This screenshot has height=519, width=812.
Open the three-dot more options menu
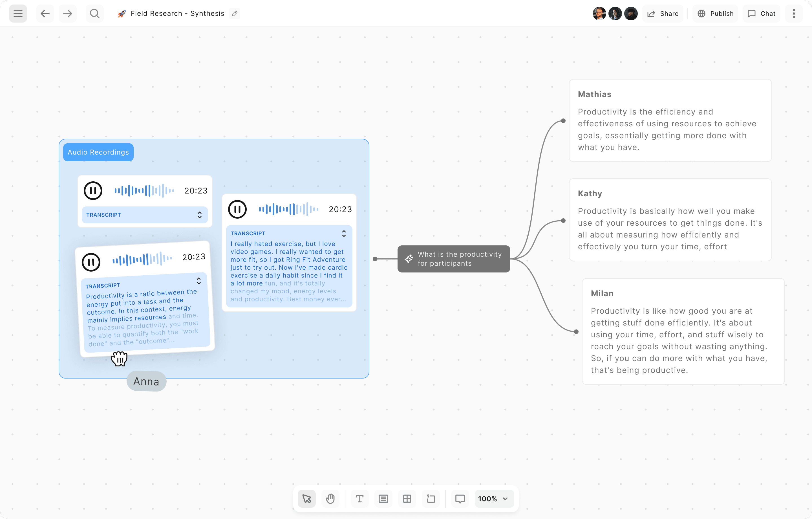point(794,14)
